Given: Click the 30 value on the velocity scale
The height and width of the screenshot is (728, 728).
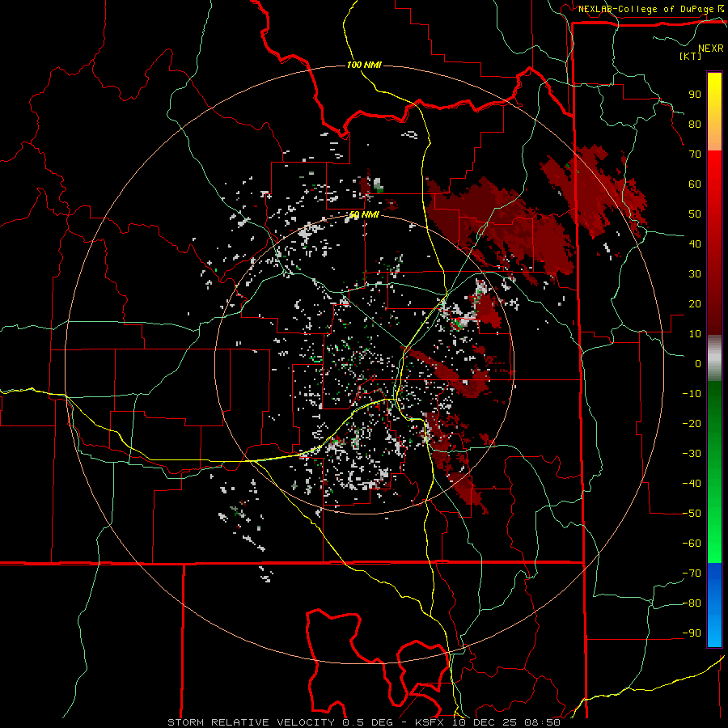Looking at the screenshot, I should [695, 274].
